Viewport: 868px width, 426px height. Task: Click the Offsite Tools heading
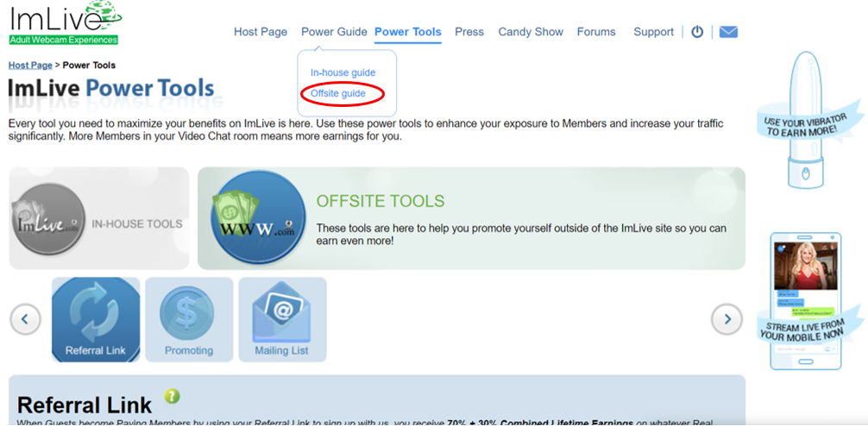(380, 201)
